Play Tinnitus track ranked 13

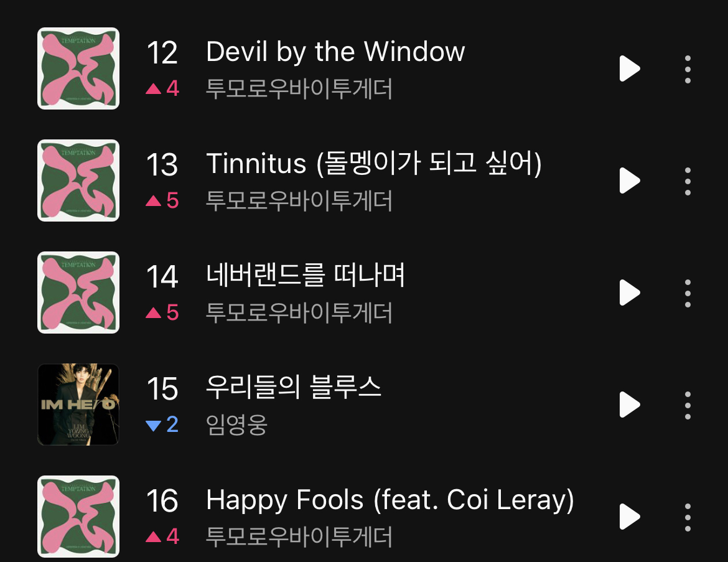630,180
